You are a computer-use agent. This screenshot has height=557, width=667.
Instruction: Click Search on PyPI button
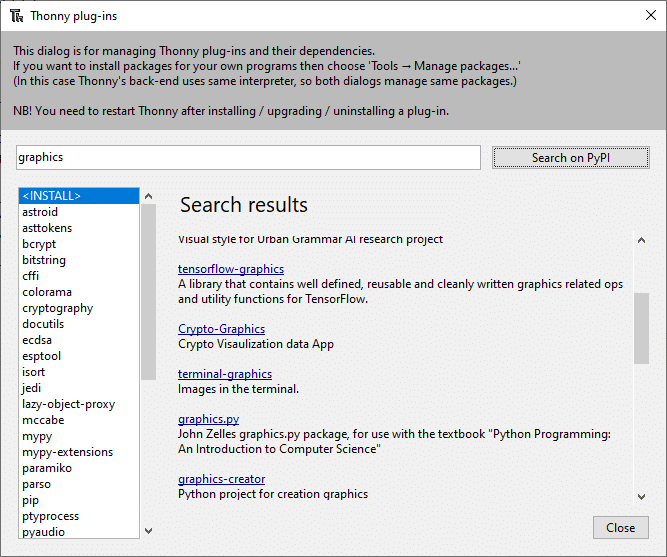(571, 158)
